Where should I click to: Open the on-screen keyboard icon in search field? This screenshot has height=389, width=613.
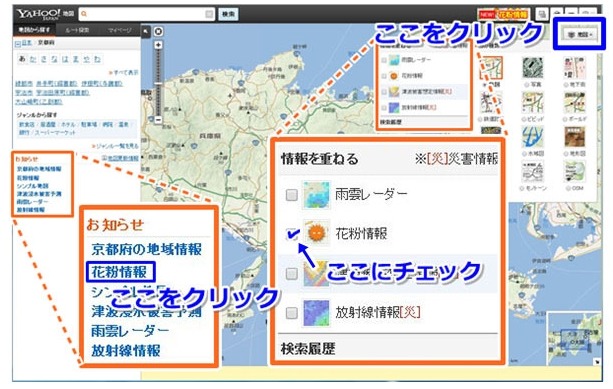pos(209,14)
